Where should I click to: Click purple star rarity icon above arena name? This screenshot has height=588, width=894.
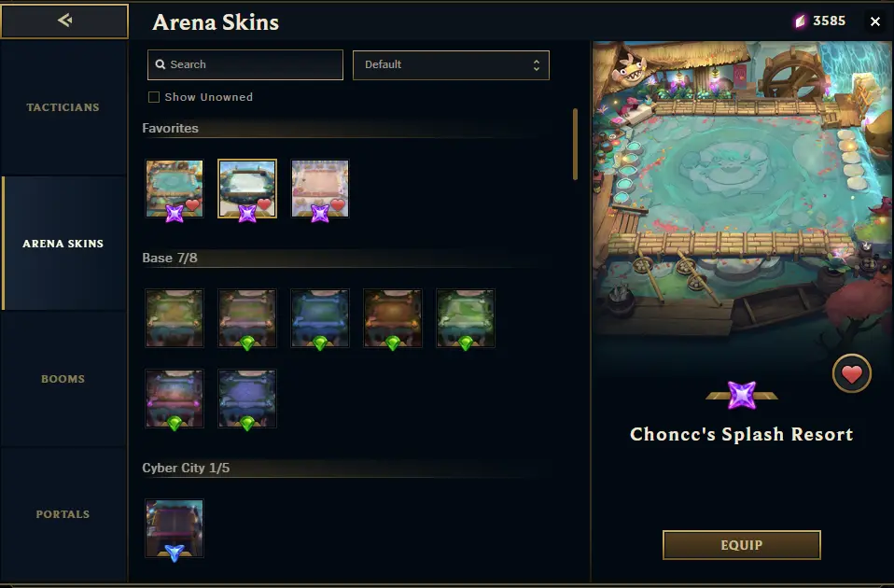pyautogui.click(x=742, y=395)
